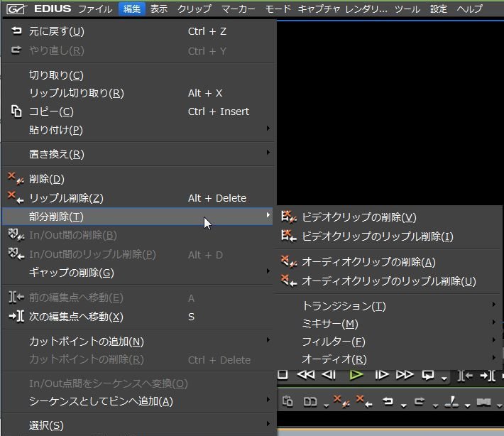
Task: Open the モード menu
Action: [x=278, y=9]
